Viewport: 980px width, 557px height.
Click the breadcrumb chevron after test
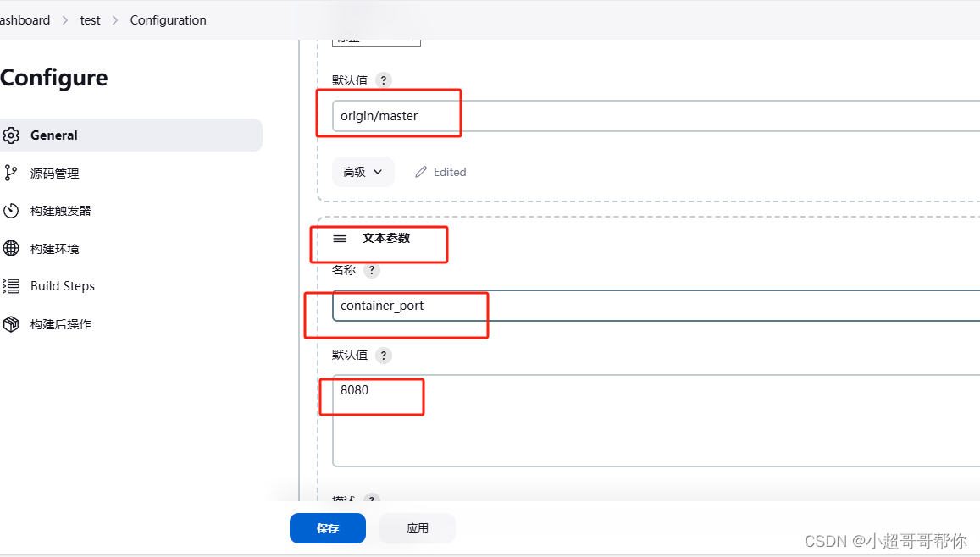115,20
